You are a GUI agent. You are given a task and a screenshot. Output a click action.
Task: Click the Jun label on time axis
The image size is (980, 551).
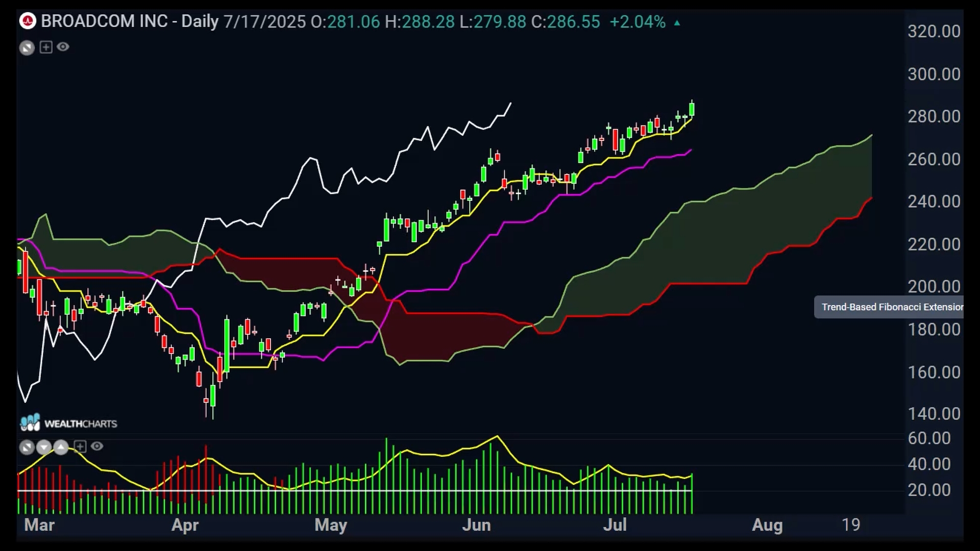(x=476, y=525)
